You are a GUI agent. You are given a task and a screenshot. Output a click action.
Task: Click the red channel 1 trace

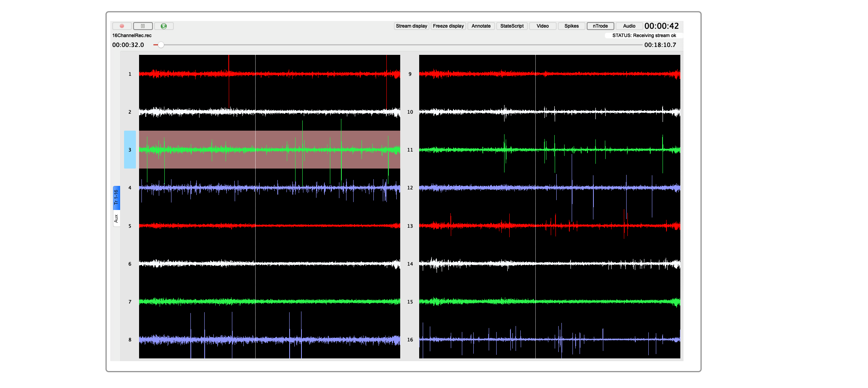point(269,74)
